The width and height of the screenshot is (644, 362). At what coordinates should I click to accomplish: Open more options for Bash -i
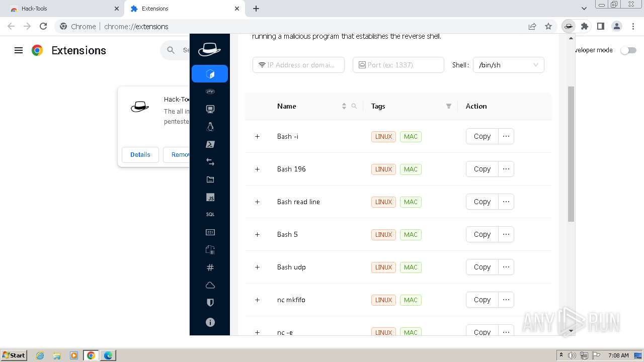(x=506, y=136)
